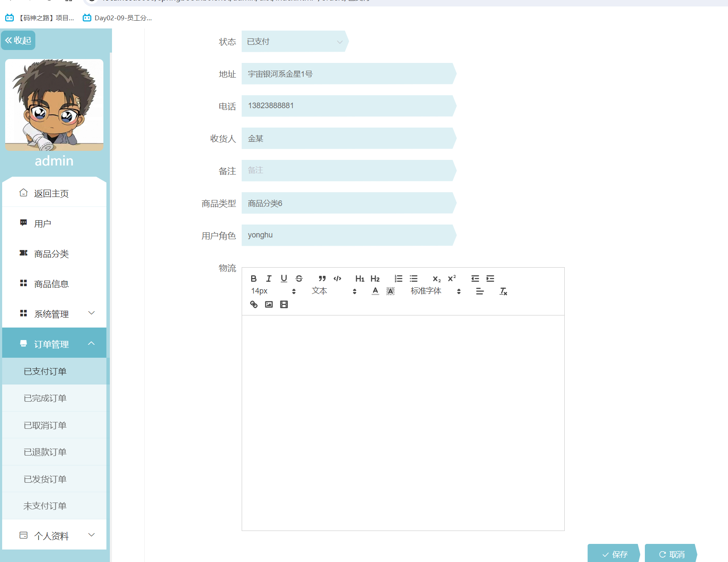This screenshot has width=728, height=562.
Task: Click the 地址 address input field
Action: 348,74
